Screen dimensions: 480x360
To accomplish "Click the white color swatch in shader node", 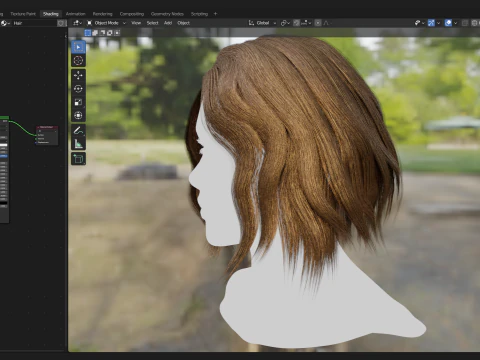I will [3, 145].
